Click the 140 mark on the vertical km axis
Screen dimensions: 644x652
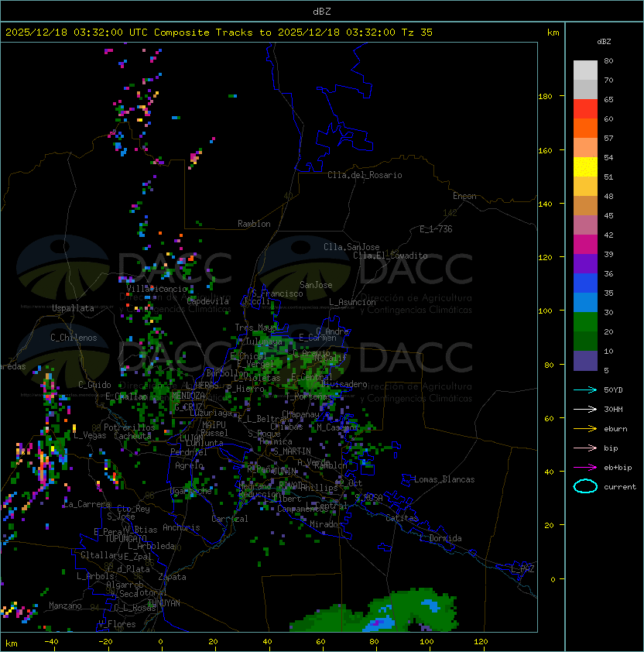coord(545,204)
